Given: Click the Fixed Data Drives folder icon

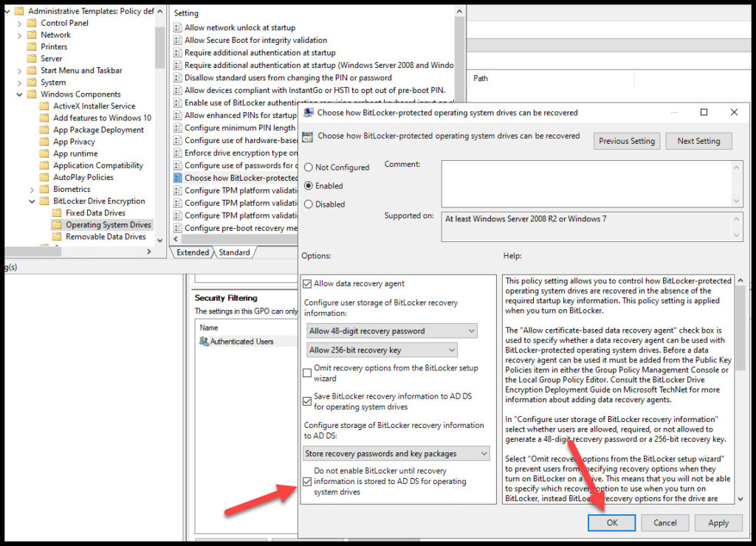Looking at the screenshot, I should pyautogui.click(x=57, y=213).
